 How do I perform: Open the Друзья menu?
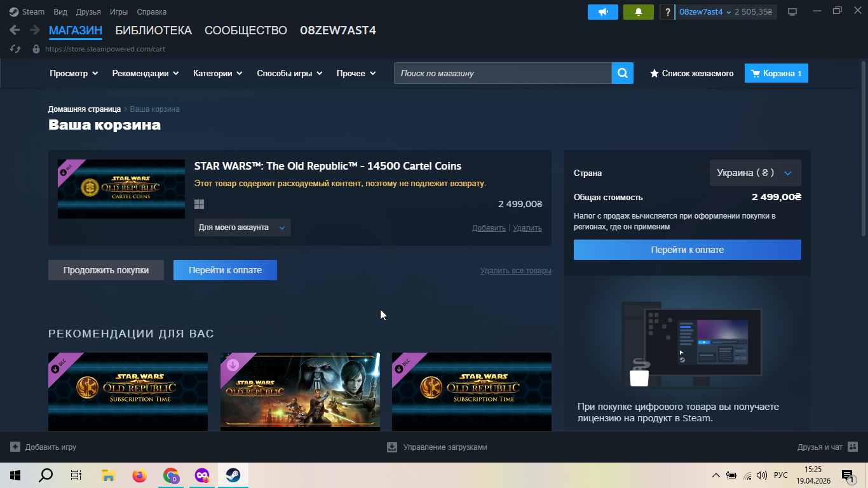[x=88, y=12]
